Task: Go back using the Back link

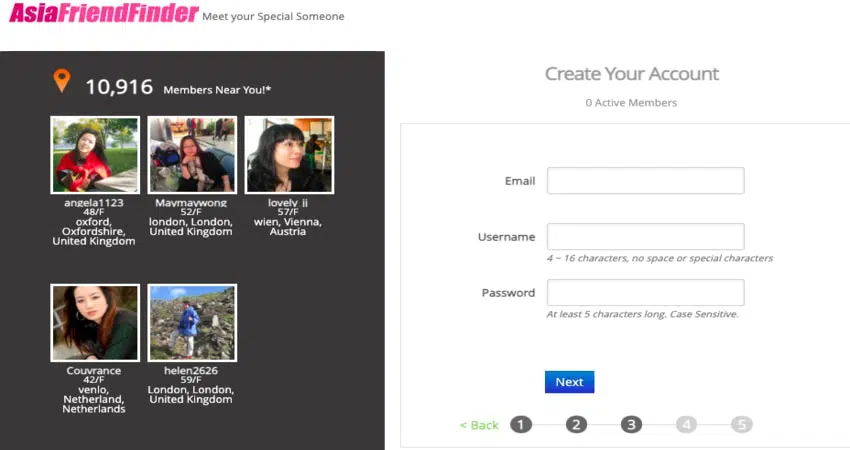Action: click(479, 425)
